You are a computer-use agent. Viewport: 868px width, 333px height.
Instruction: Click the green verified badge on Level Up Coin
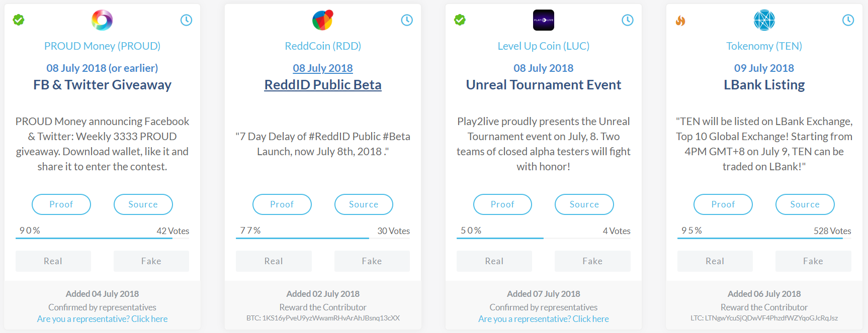pyautogui.click(x=460, y=20)
